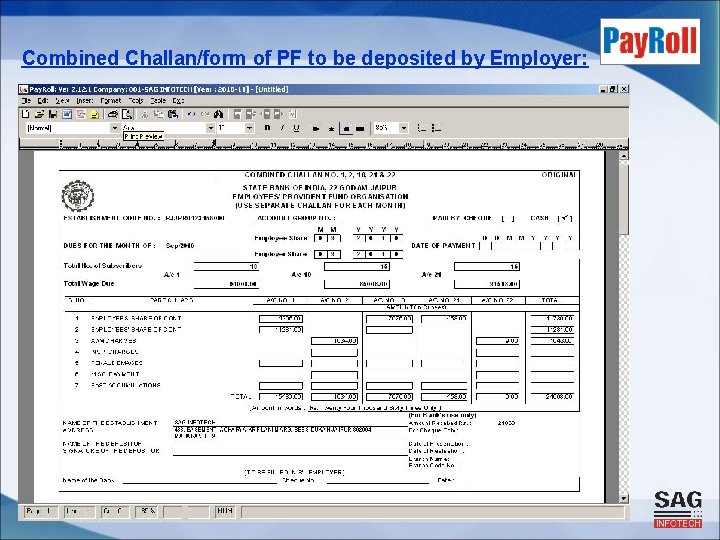
Task: Click the blue-framed icon right of Save
Action: point(67,114)
